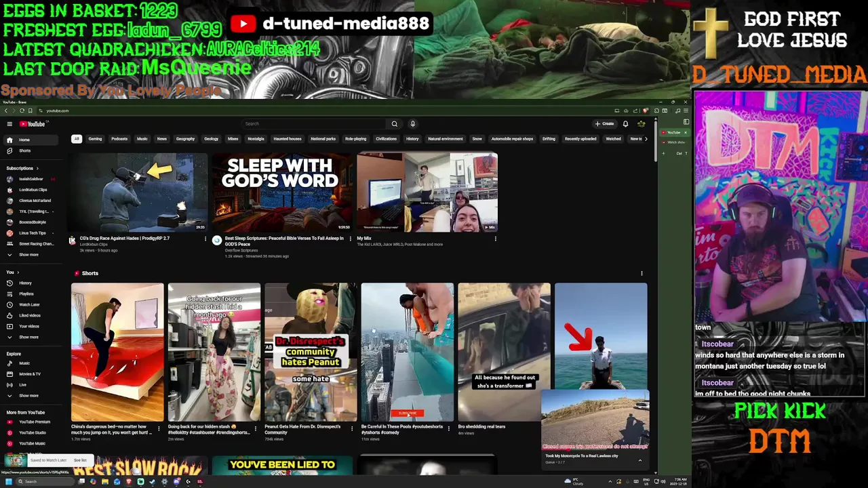Go back with the browser back arrow
This screenshot has height=488, width=868.
click(x=5, y=110)
